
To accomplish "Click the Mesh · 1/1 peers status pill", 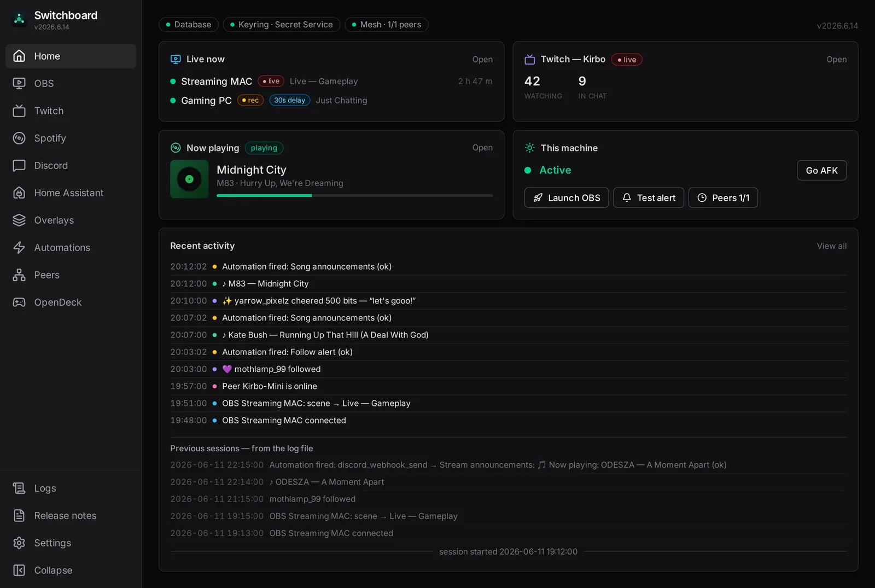I will pyautogui.click(x=387, y=25).
